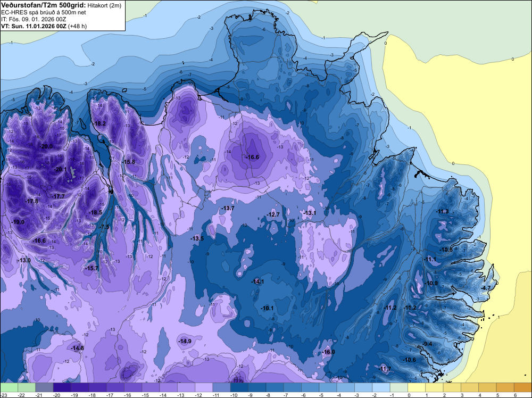Click the bold -4.7 temperature value
The width and height of the screenshot is (532, 398).
(x=486, y=288)
